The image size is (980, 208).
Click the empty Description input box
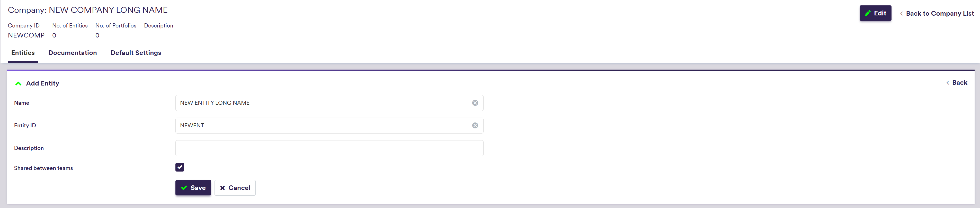click(329, 148)
